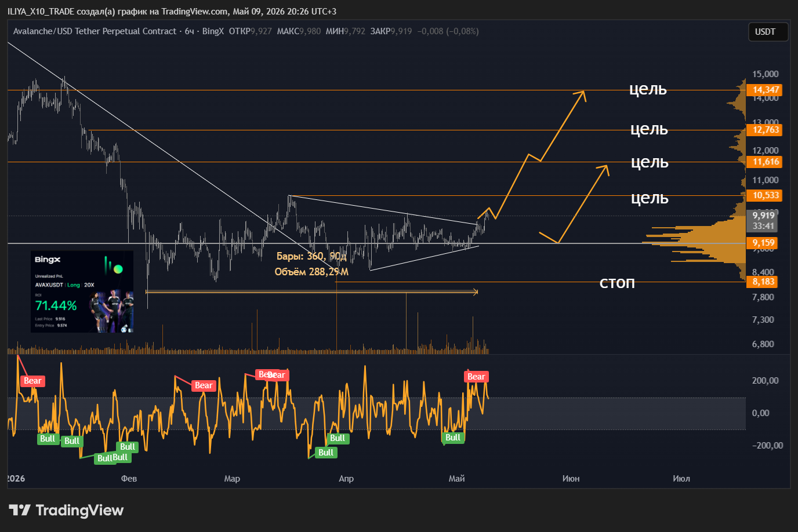Select the 14,347 orange price label
This screenshot has height=532, width=798.
tap(766, 90)
